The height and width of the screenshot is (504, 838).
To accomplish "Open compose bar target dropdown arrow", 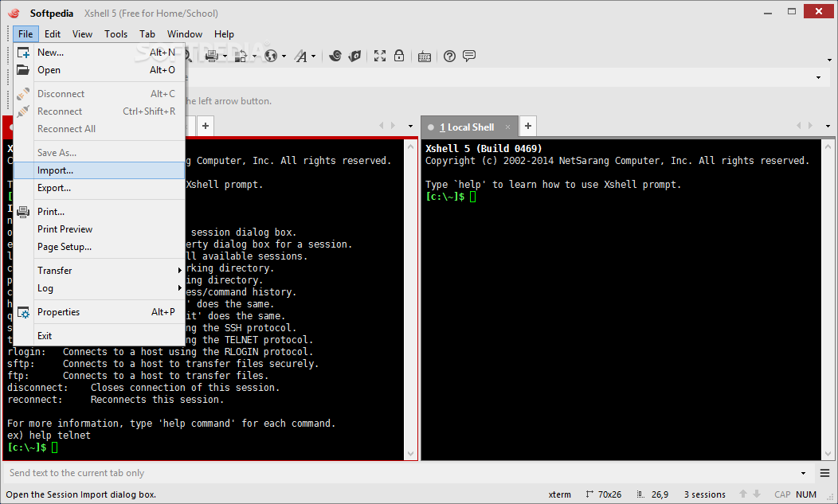I will click(x=803, y=473).
